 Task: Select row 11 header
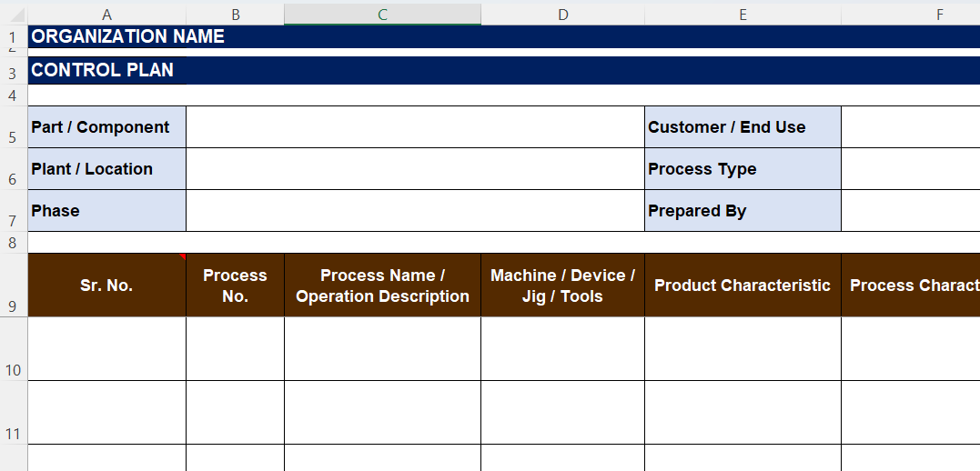tap(13, 434)
